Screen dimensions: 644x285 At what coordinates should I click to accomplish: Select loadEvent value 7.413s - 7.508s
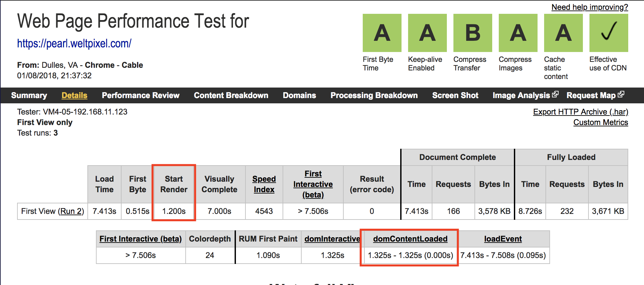point(503,255)
